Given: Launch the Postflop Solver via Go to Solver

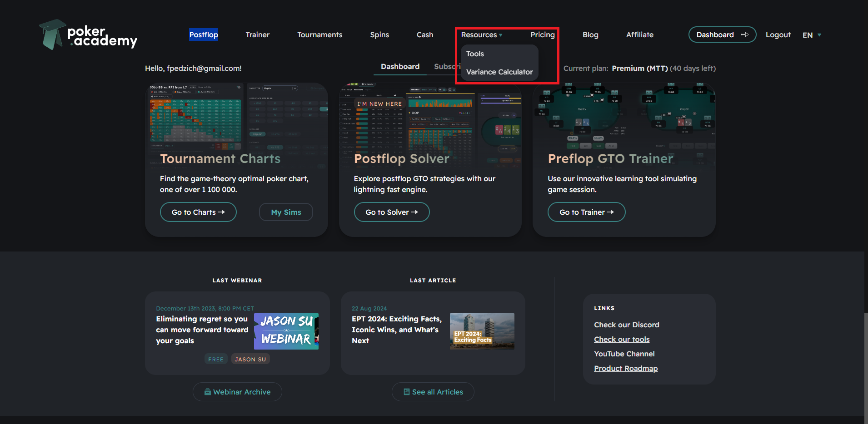Looking at the screenshot, I should (391, 212).
